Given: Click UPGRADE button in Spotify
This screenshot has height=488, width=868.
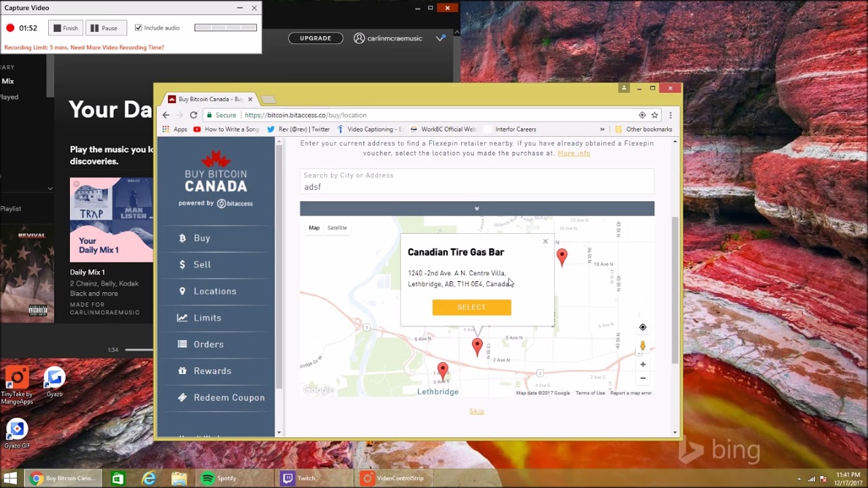Looking at the screenshot, I should pyautogui.click(x=315, y=38).
